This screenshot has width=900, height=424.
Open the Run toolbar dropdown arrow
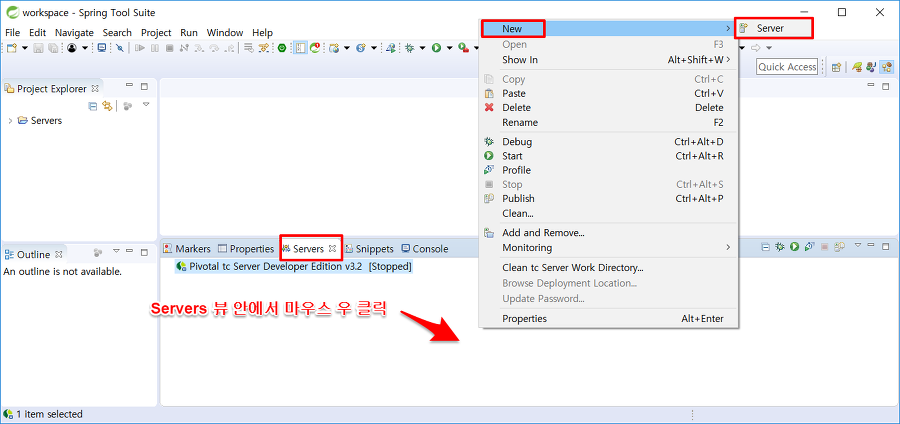pos(449,48)
